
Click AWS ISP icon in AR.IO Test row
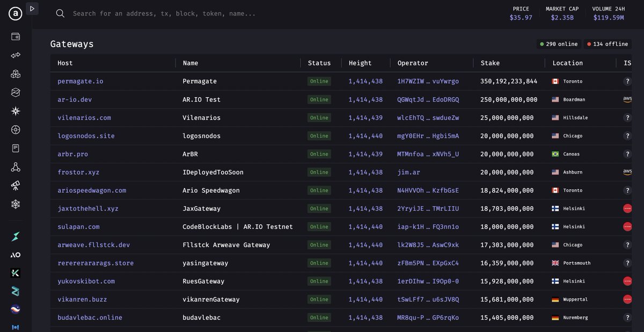coord(627,99)
